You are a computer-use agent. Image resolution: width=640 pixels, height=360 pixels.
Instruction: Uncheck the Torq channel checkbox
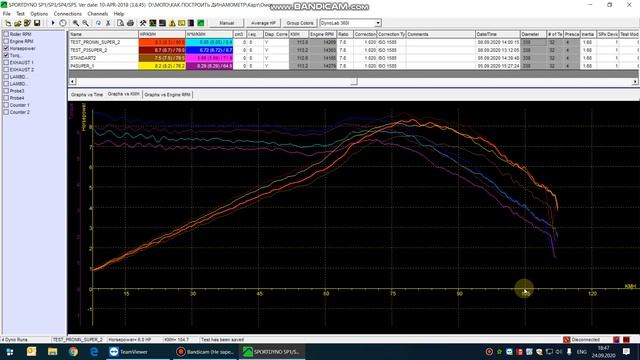(x=6, y=55)
